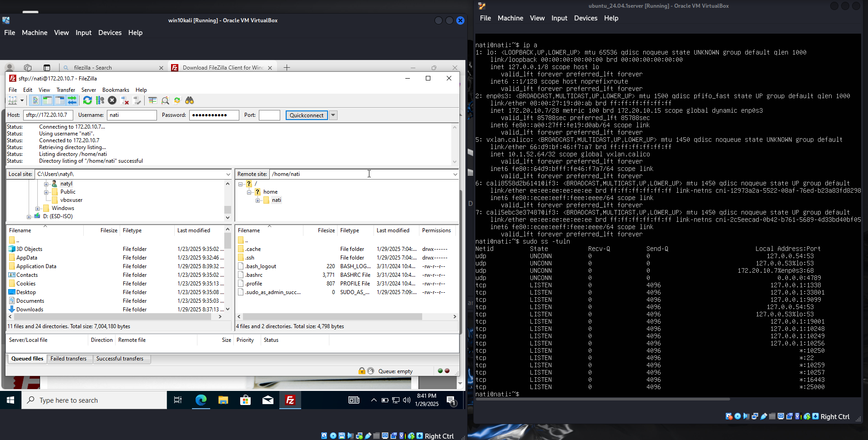
Task: Open Local site path dropdown
Action: point(228,174)
